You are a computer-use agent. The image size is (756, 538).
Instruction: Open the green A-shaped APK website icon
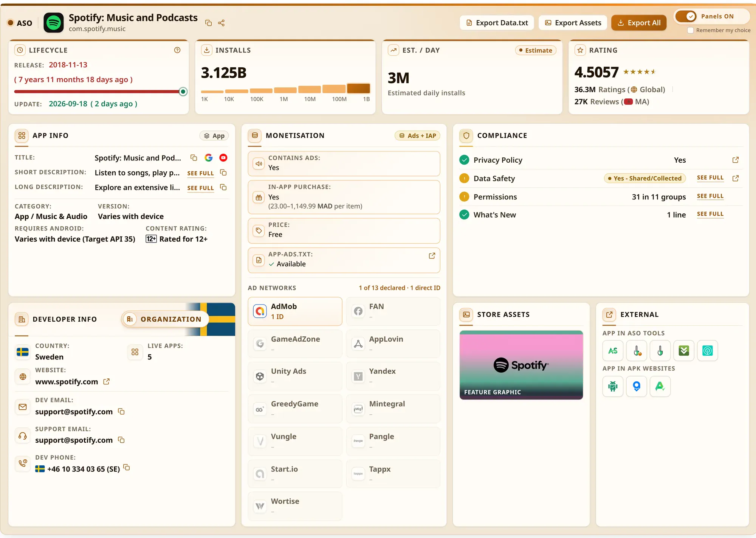(660, 386)
